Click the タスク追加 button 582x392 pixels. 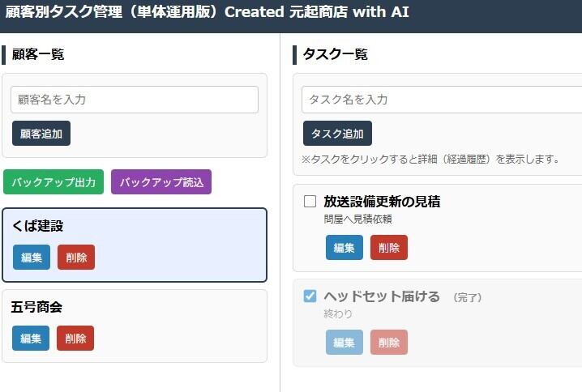[337, 133]
